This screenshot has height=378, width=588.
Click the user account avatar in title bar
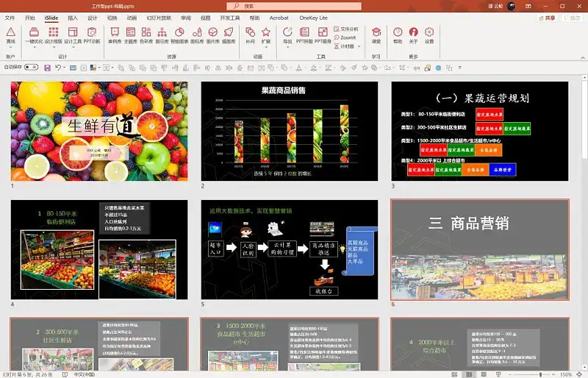511,6
